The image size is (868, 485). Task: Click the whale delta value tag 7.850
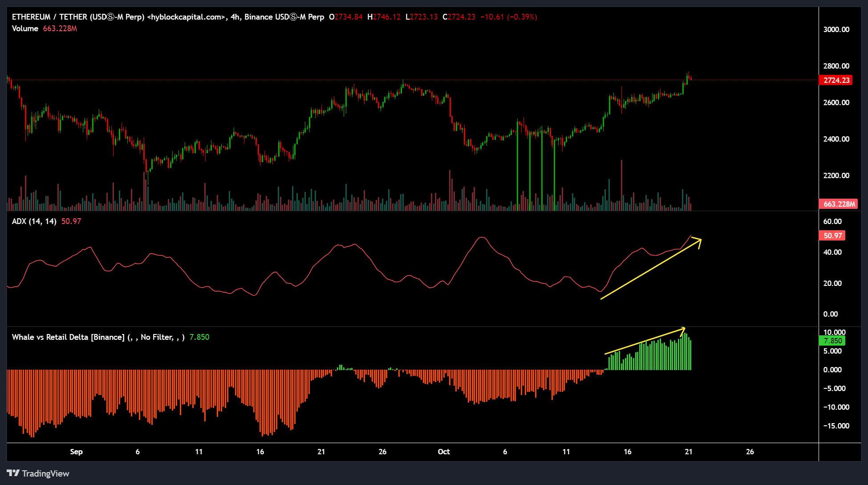coord(832,341)
